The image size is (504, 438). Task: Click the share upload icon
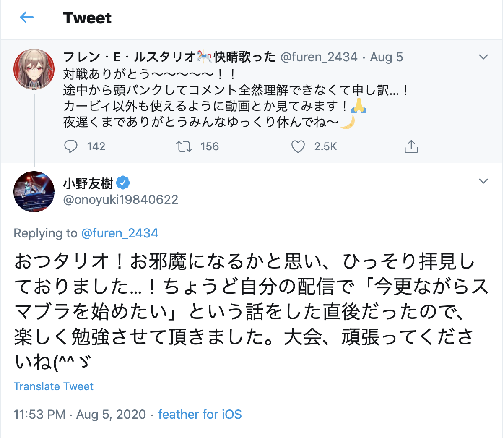point(411,146)
